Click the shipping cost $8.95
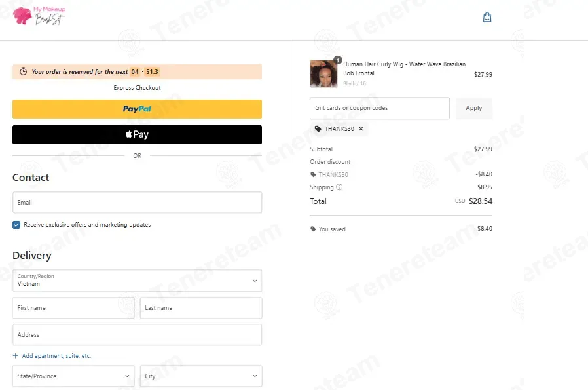The height and width of the screenshot is (390, 588). tap(485, 187)
